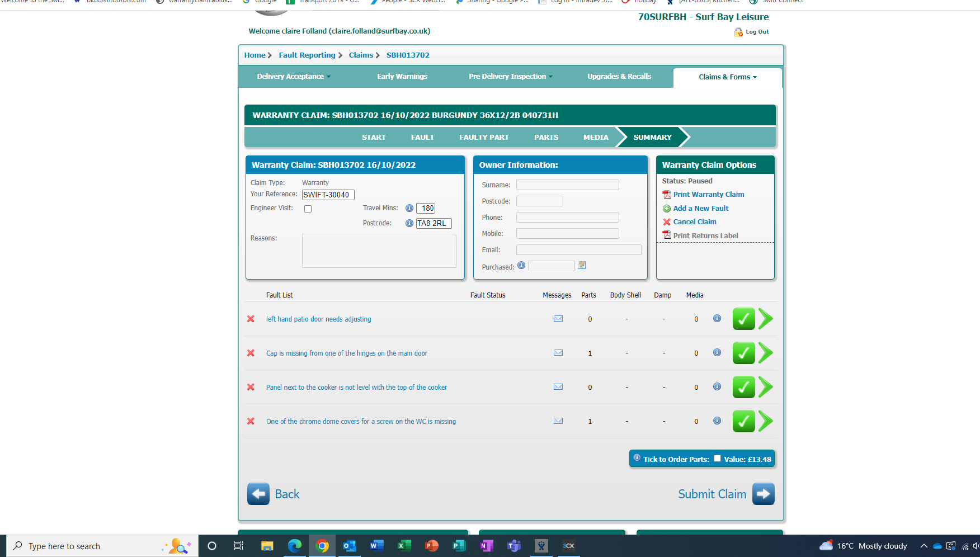
Task: Go to the FAULTY PART step
Action: coord(484,137)
